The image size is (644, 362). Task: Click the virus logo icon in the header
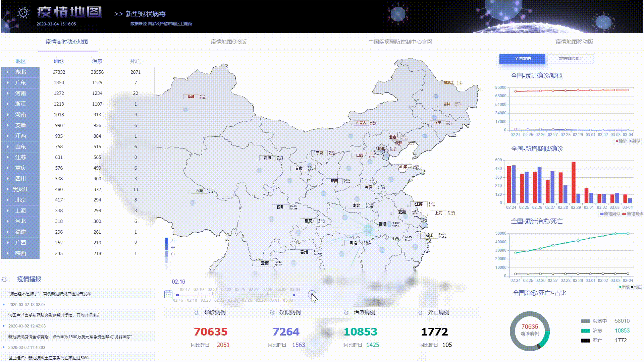coord(23,13)
